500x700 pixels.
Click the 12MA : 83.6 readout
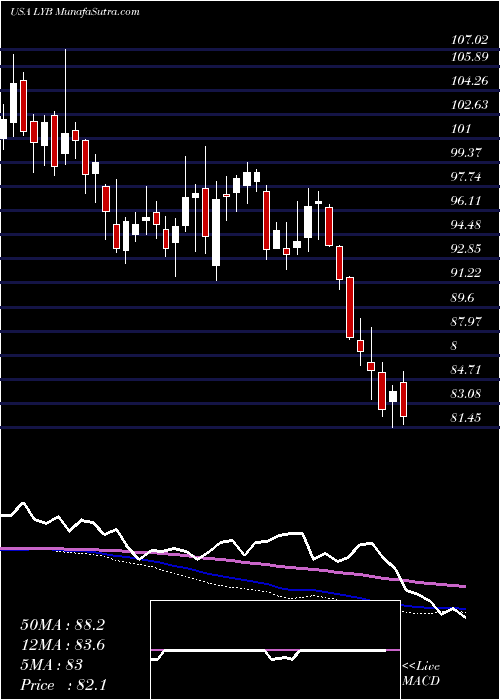(62, 645)
